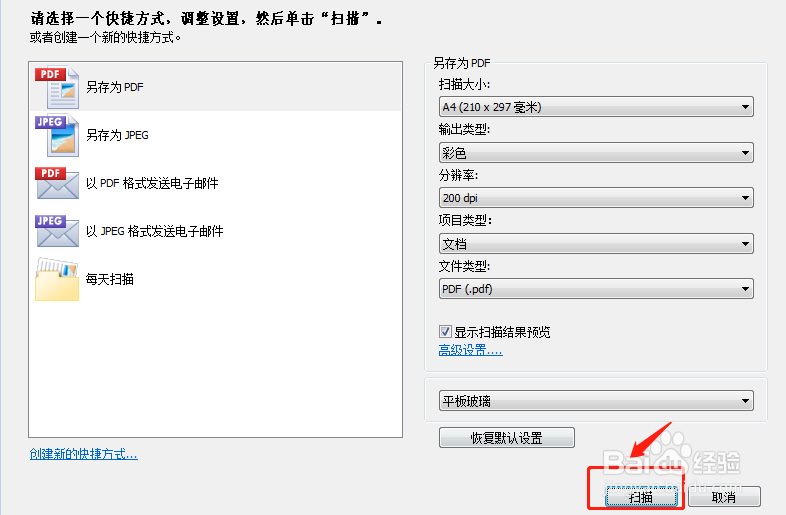
Task: Click 创建新的快捷方式 link
Action: [83, 454]
